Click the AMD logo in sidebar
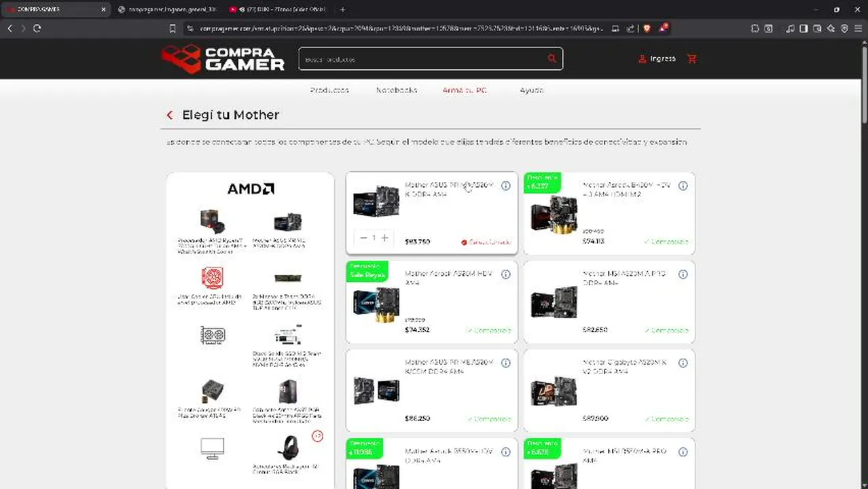Viewport: 868px width, 489px height. [x=251, y=189]
